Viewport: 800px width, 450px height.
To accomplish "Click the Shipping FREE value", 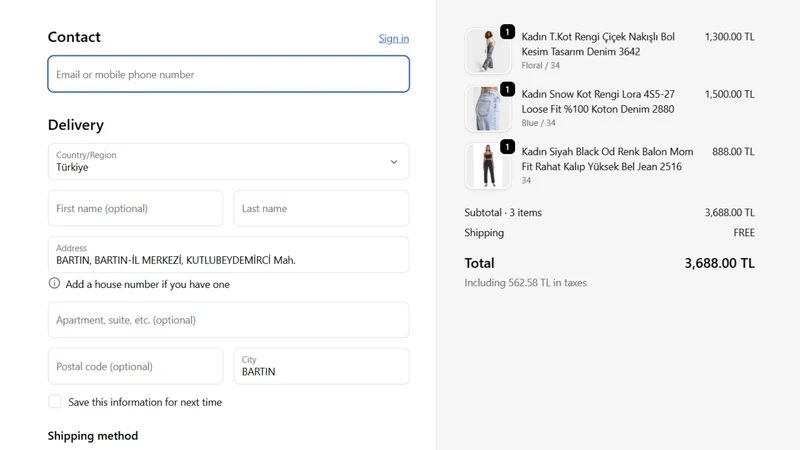I will pos(744,233).
